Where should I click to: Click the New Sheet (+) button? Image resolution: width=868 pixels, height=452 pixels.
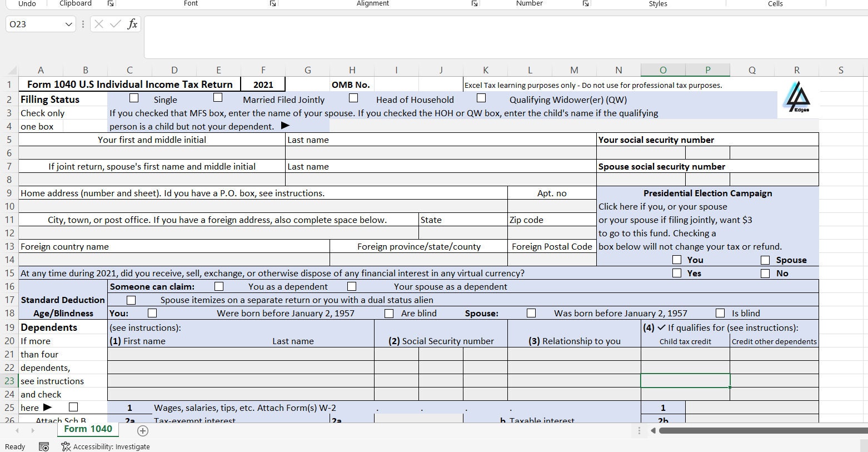tap(143, 430)
